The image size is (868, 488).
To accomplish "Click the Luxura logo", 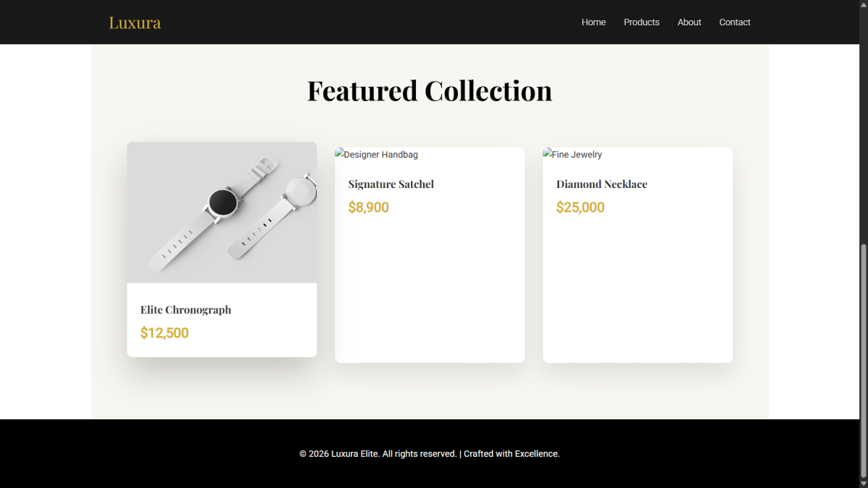I will (x=135, y=22).
